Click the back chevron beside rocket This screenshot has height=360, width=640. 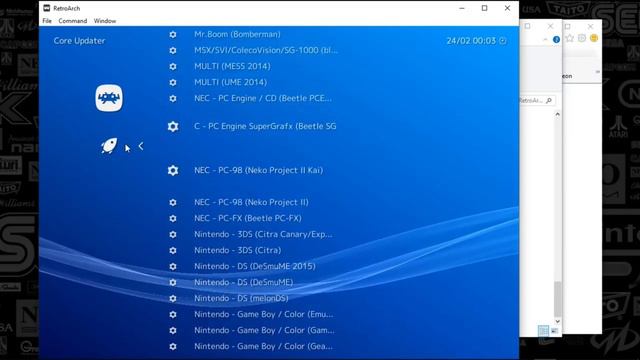[141, 146]
